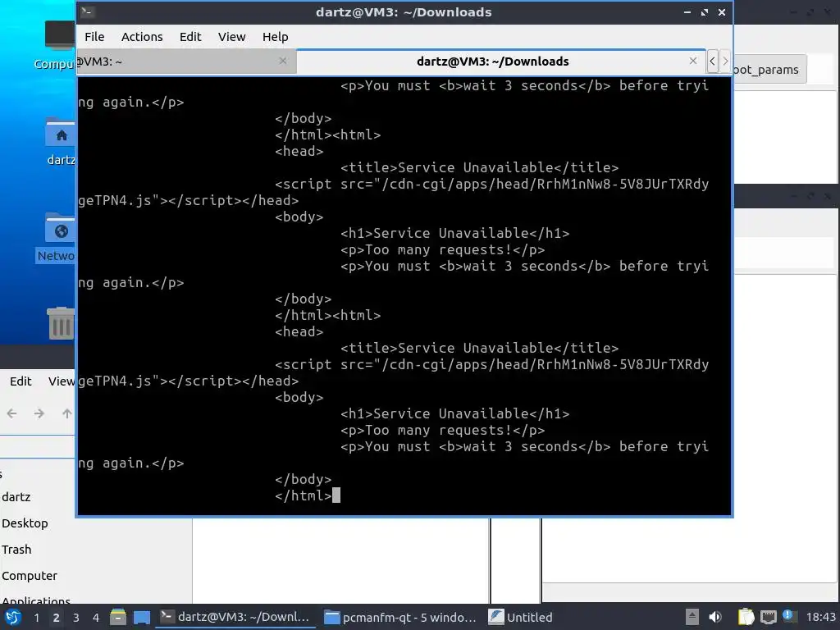Image resolution: width=840 pixels, height=630 pixels.
Task: Close the first terminal tab
Action: (x=283, y=61)
